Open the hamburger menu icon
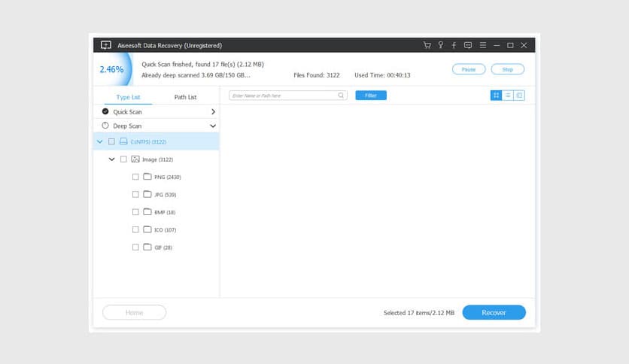 [482, 45]
